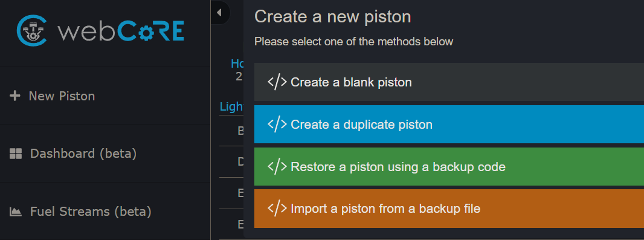Click the code icon on the green restore option
This screenshot has width=644, height=240.
click(x=277, y=166)
